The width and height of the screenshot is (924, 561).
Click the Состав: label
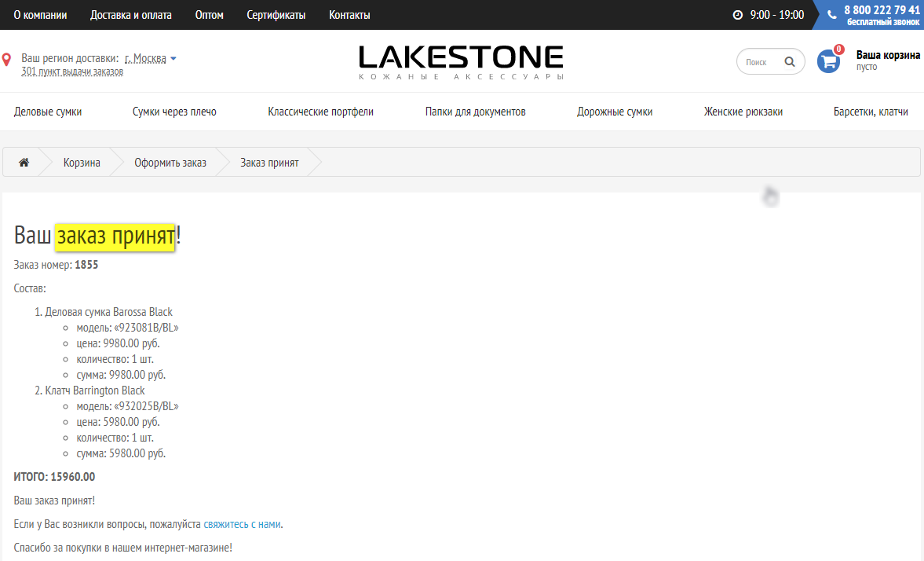(x=30, y=288)
